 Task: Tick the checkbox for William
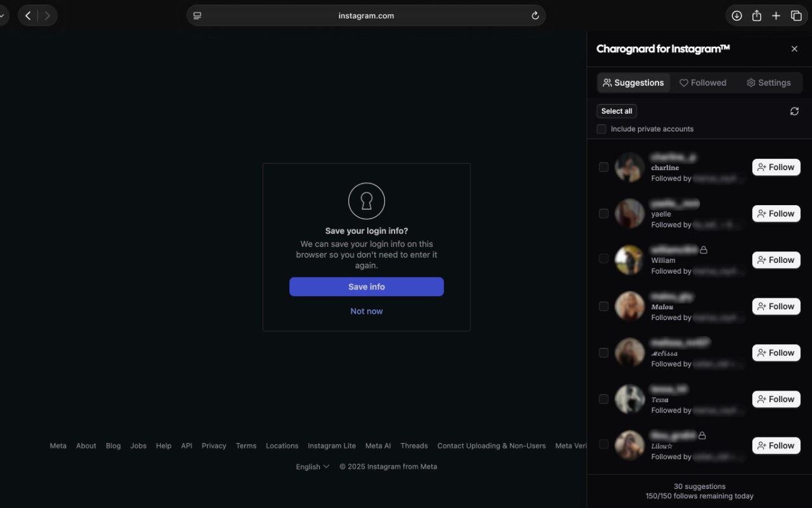(x=604, y=258)
